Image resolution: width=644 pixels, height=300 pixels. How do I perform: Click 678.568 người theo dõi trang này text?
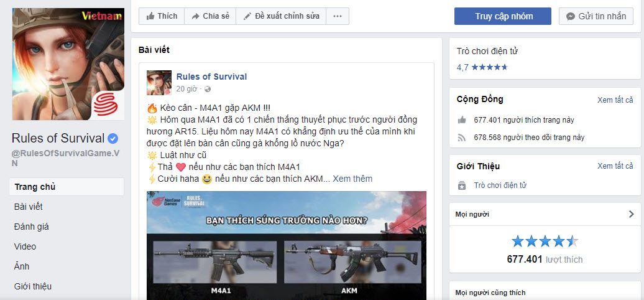click(x=529, y=138)
